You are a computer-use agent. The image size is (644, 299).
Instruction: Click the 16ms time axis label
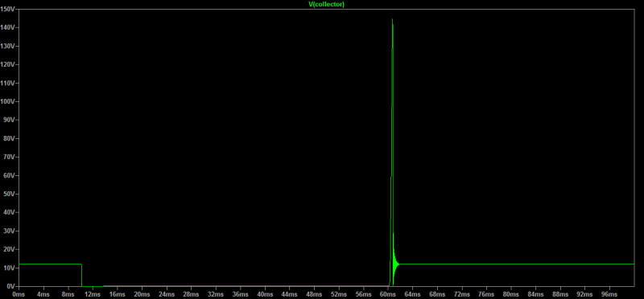[x=118, y=294]
